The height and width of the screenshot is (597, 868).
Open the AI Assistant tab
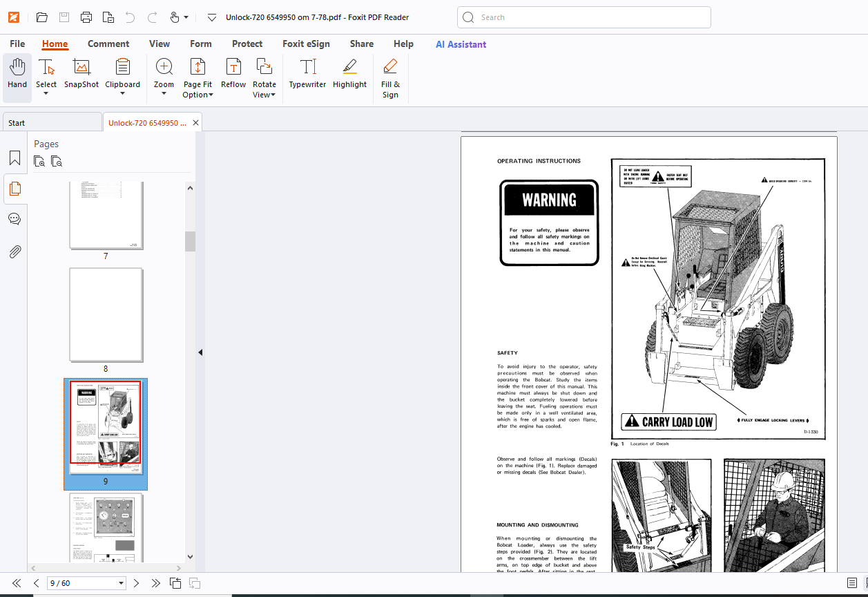click(461, 44)
